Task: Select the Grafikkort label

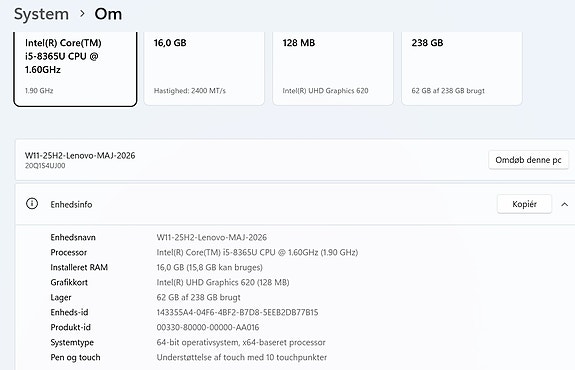Action: 69,282
